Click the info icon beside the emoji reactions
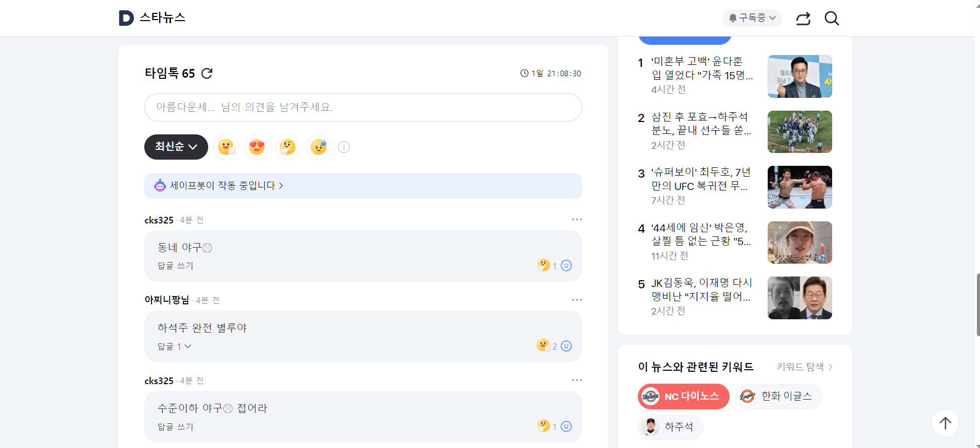The height and width of the screenshot is (448, 980). (344, 147)
